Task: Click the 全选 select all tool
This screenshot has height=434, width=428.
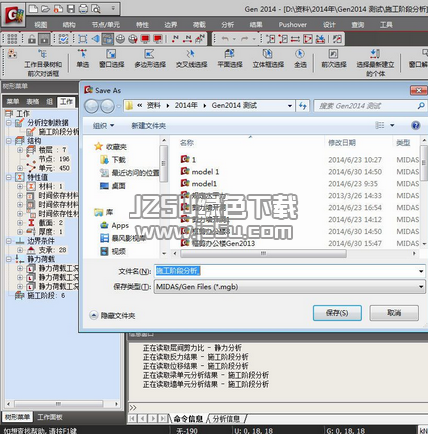Action: (300, 59)
